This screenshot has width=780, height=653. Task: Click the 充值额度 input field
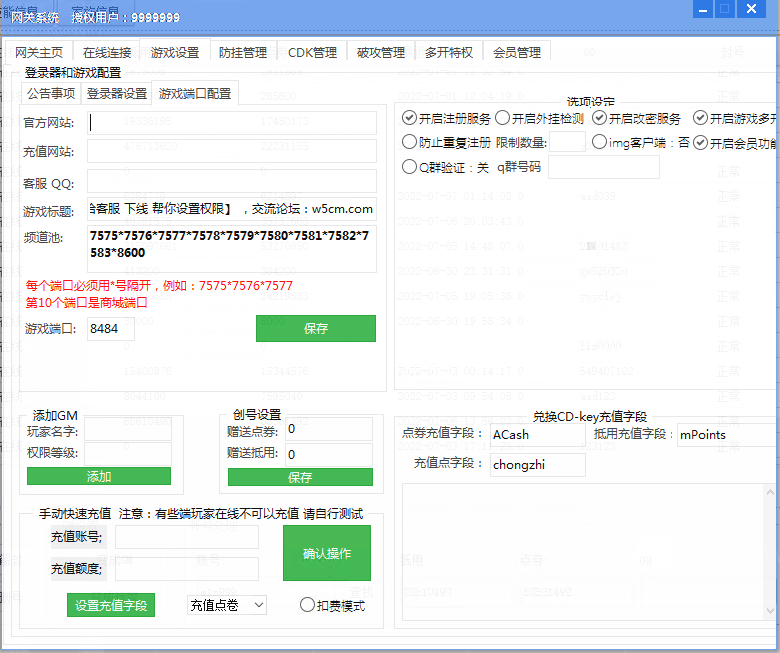[187, 568]
